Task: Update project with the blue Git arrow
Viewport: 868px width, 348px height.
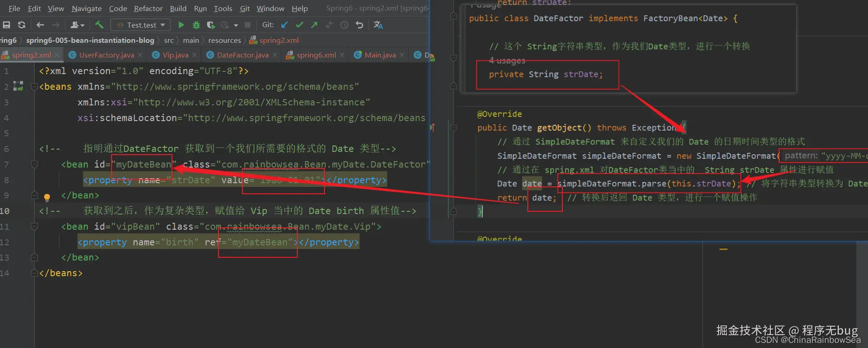Action: pos(284,25)
